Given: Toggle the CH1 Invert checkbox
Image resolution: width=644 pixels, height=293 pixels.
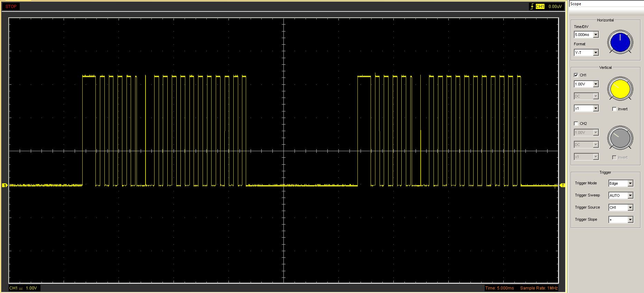Looking at the screenshot, I should tap(614, 109).
